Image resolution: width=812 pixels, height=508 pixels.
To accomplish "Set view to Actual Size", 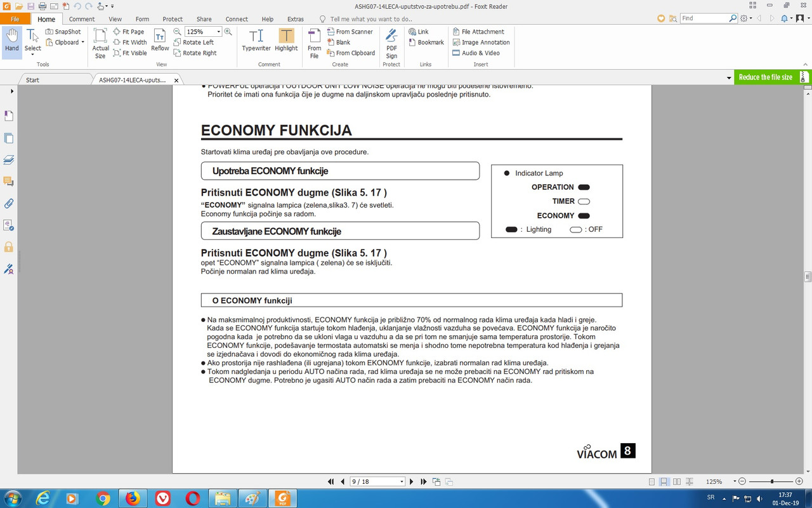I will point(100,43).
